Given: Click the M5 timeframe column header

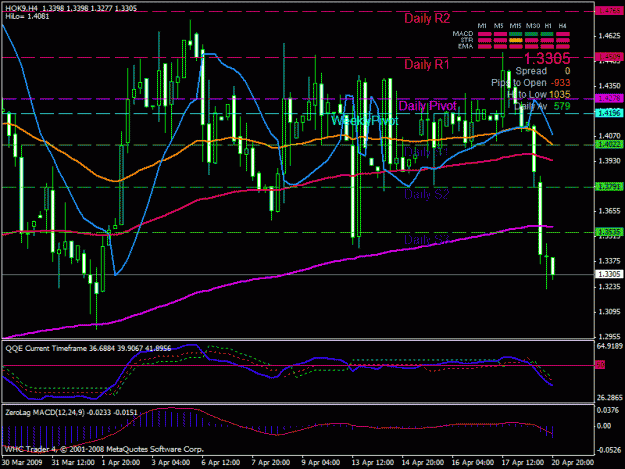Looking at the screenshot, I should coord(499,26).
